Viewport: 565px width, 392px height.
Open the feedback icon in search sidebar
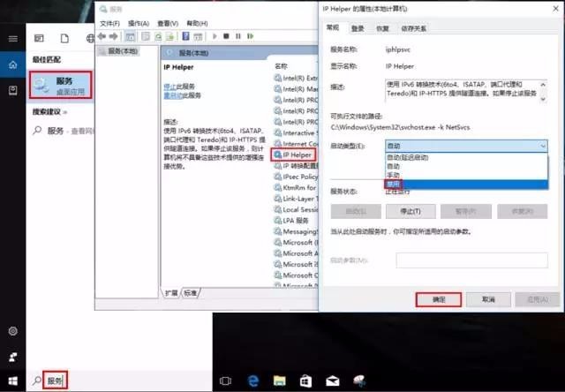tap(13, 357)
